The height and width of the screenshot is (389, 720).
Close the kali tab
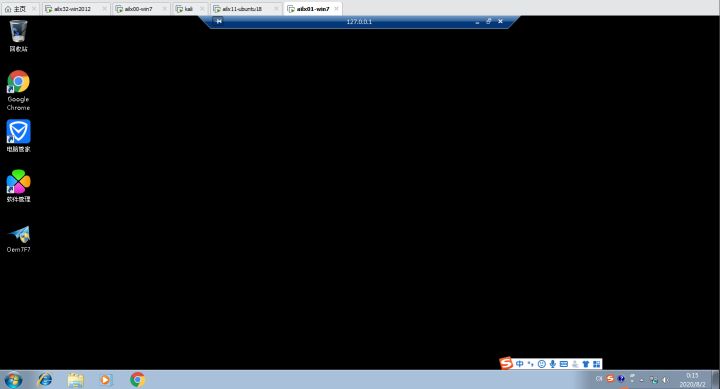[x=202, y=9]
